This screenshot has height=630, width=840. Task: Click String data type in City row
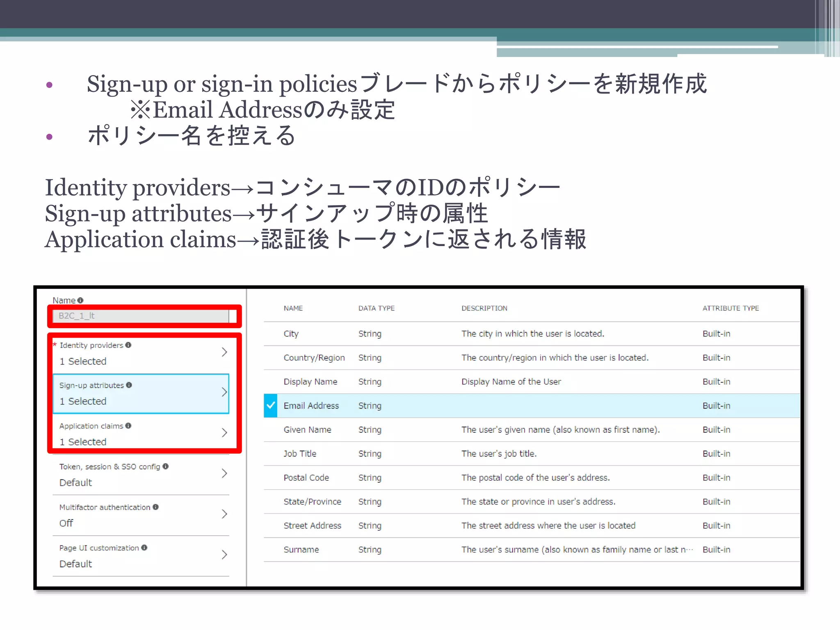coord(370,333)
